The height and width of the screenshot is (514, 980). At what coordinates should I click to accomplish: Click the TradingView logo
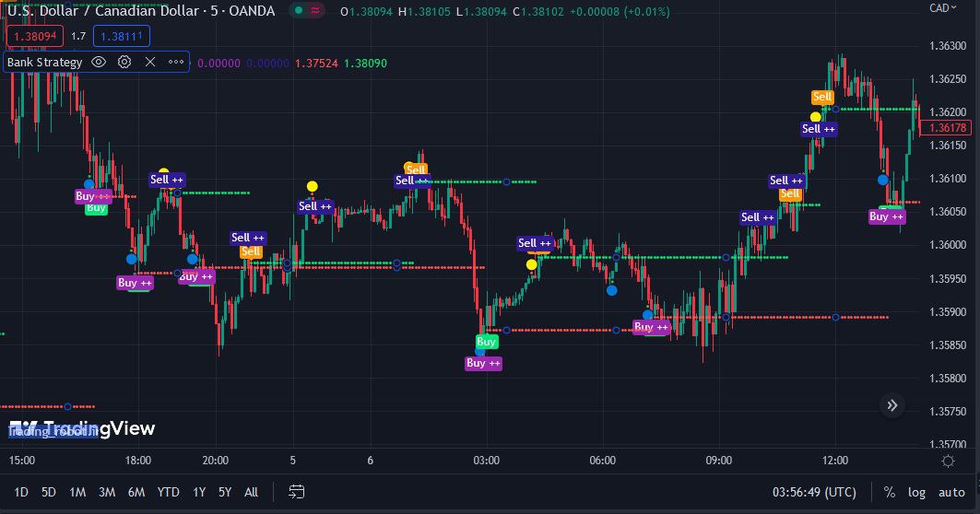[x=82, y=428]
